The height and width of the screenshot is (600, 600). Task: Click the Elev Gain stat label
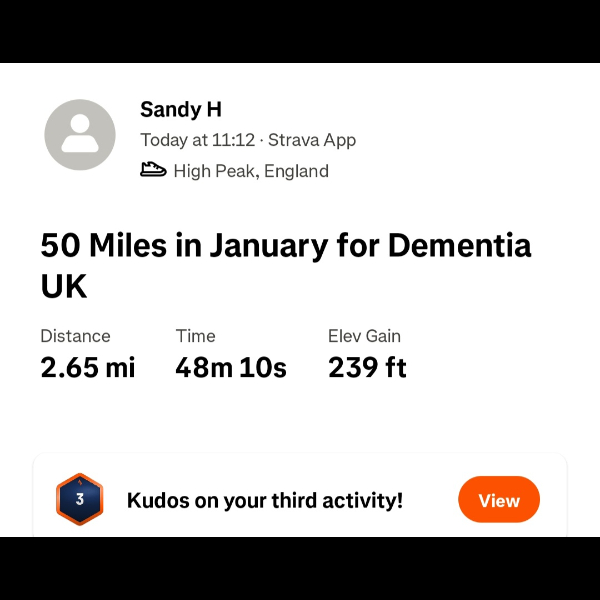point(364,336)
